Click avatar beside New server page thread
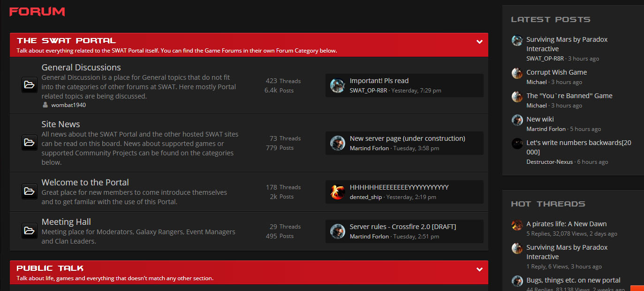The width and height of the screenshot is (644, 291). (338, 143)
